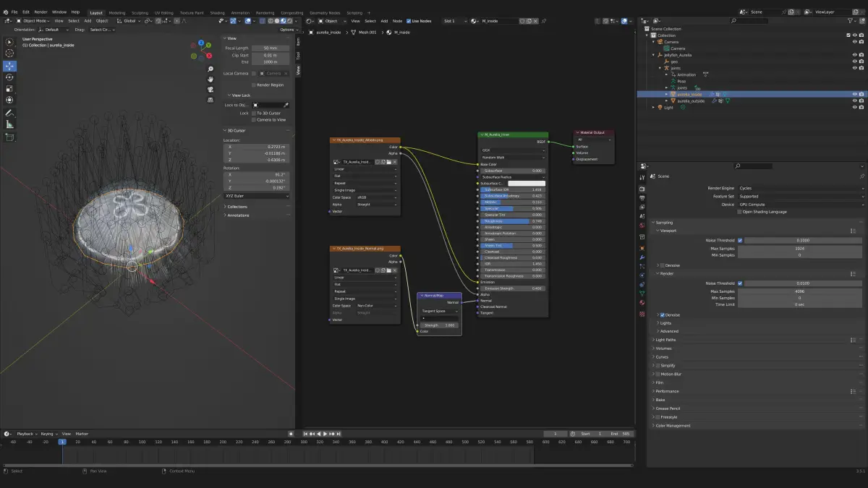
Task: Open the XYZ Euler rotation mode dropdown
Action: 256,196
